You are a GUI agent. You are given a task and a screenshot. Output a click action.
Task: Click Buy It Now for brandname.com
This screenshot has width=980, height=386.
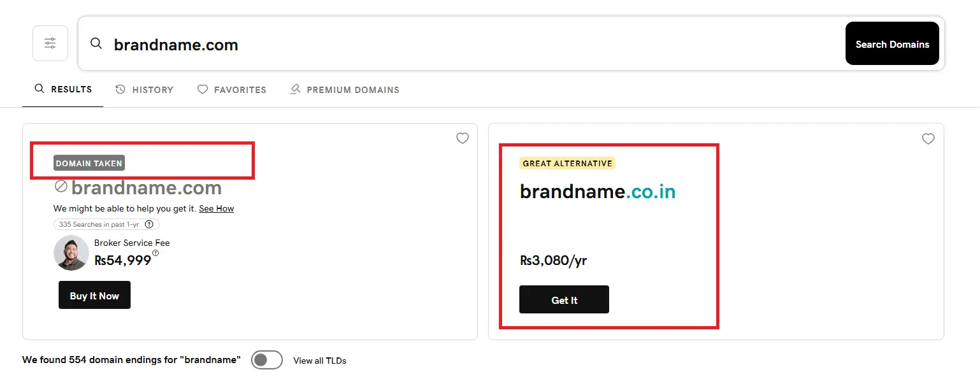(94, 295)
